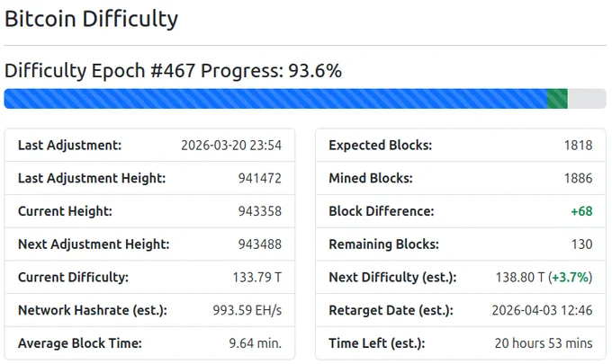The width and height of the screenshot is (612, 364).
Task: Click the Next Difficulty (est.) label
Action: tap(392, 278)
